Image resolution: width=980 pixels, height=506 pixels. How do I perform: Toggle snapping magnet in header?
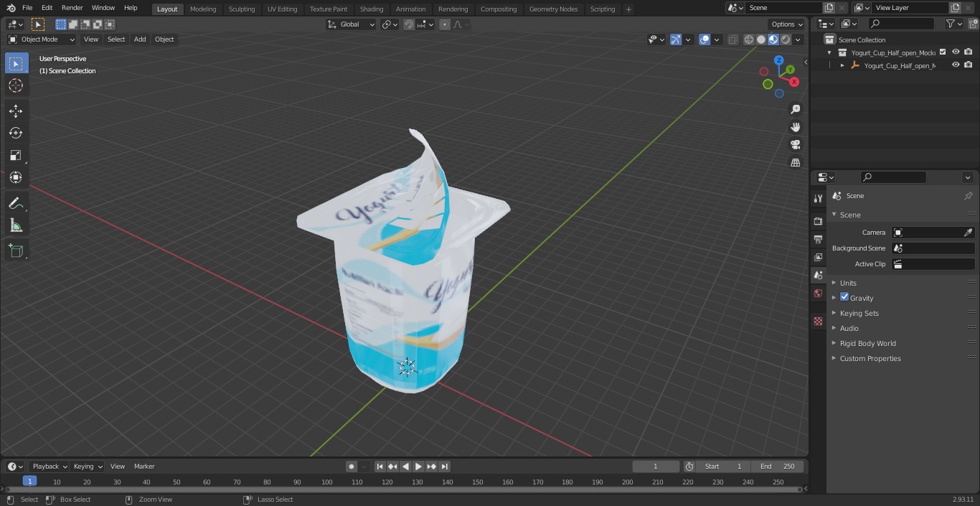[x=409, y=24]
